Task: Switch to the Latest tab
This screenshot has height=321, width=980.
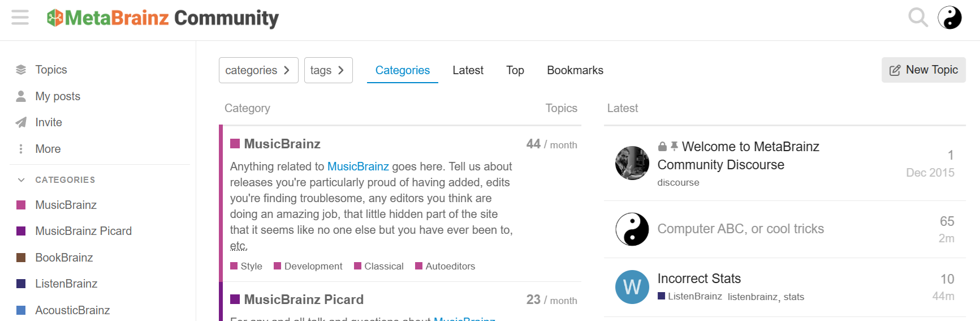Action: point(468,70)
